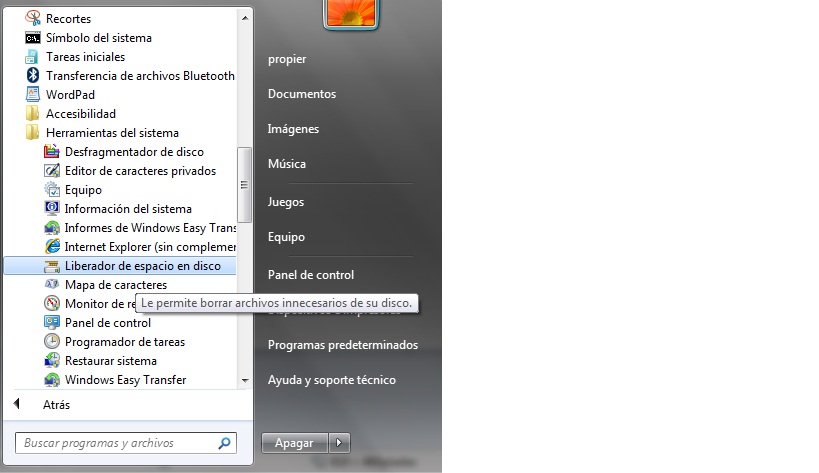This screenshot has height=473, width=819.
Task: Select the Liberador de espacio en disco label
Action: point(143,266)
